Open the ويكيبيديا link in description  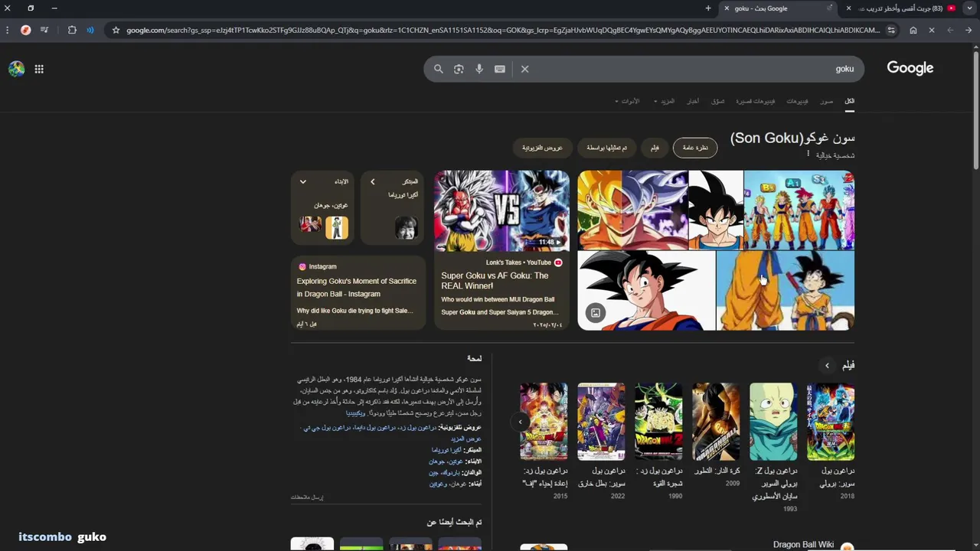click(x=355, y=413)
